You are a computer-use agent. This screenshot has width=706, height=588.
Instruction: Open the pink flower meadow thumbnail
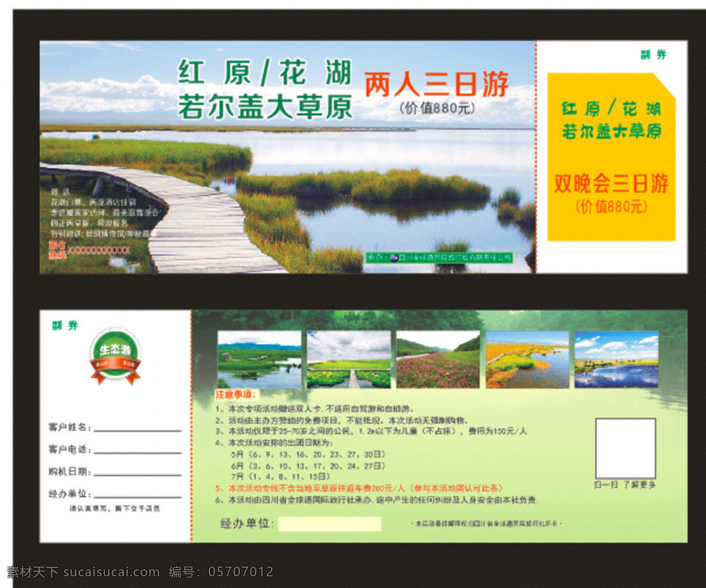(x=438, y=360)
